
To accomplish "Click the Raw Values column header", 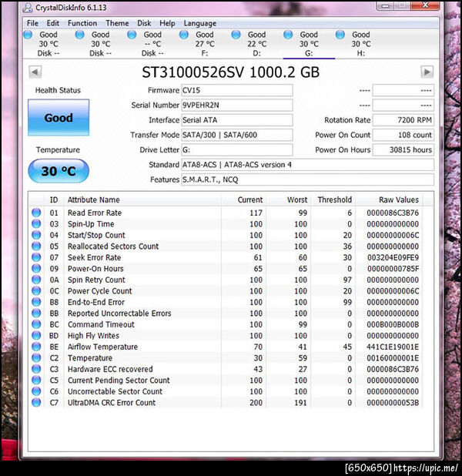I will 389,199.
